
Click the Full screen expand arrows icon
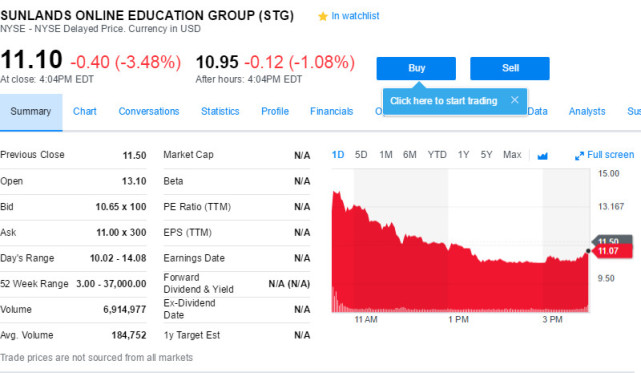tap(579, 156)
